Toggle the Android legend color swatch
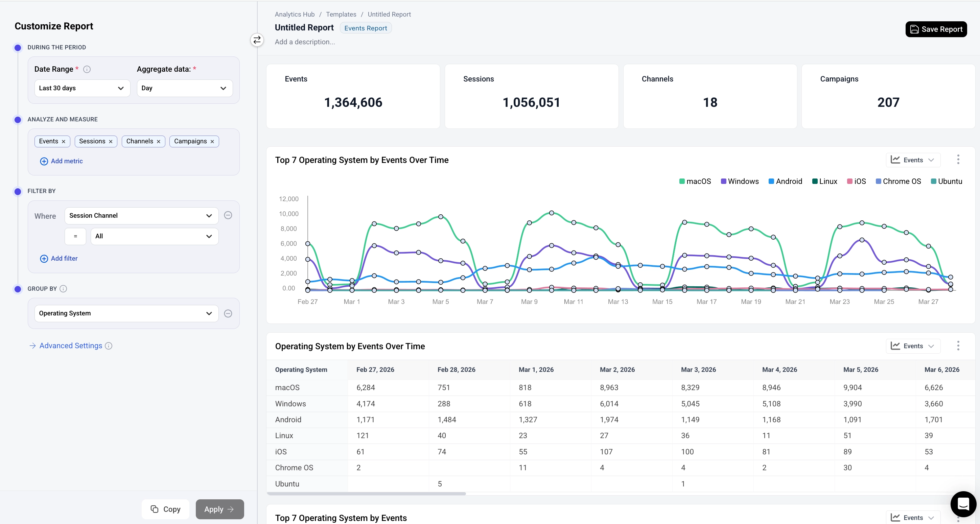Screen dimensions: 980x524 point(771,182)
